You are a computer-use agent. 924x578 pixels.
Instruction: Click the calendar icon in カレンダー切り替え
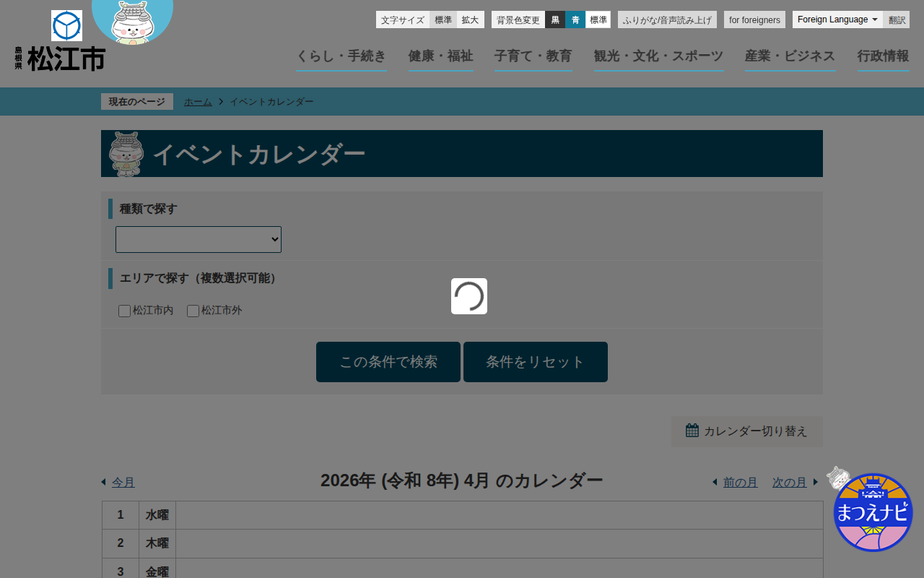(692, 431)
